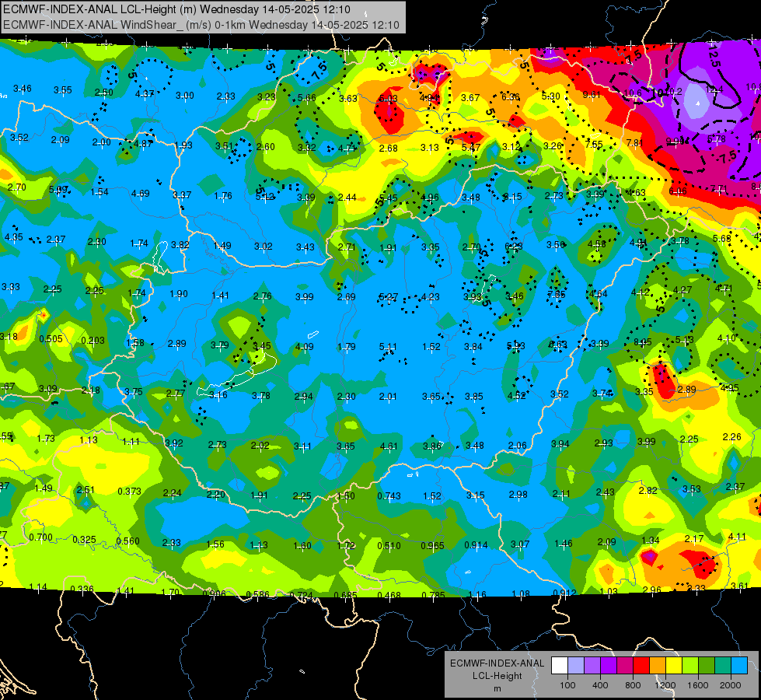
Task: Click the wind shear value 6.36
Action: (511, 97)
